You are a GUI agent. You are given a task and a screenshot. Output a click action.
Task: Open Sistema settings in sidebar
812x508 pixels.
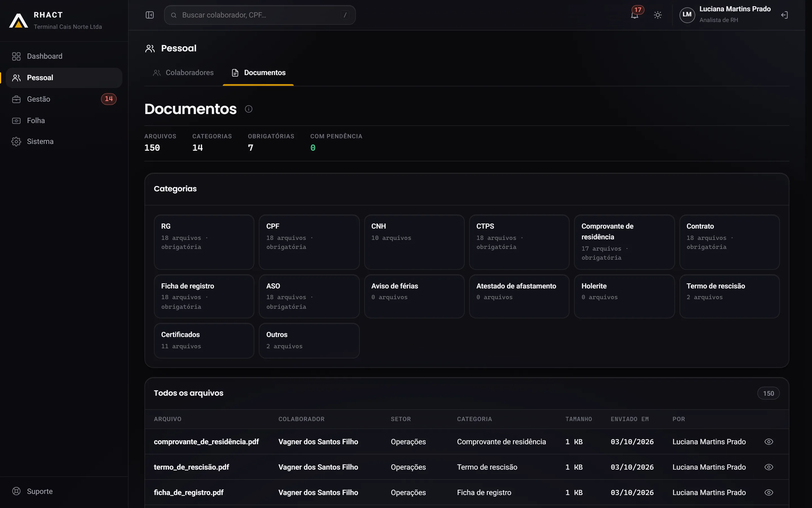point(64,142)
